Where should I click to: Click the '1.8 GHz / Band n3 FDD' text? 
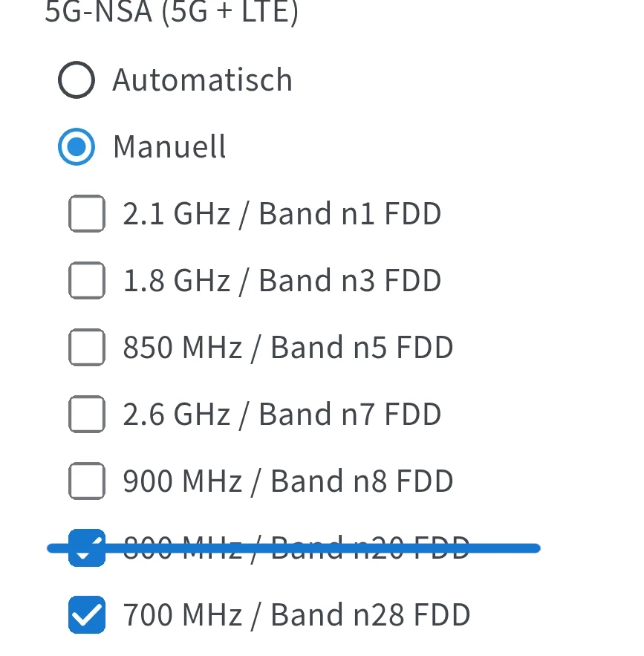(x=282, y=281)
